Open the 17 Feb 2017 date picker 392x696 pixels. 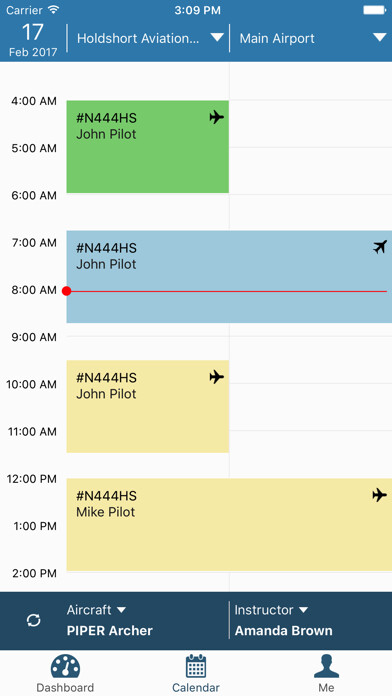[x=33, y=39]
